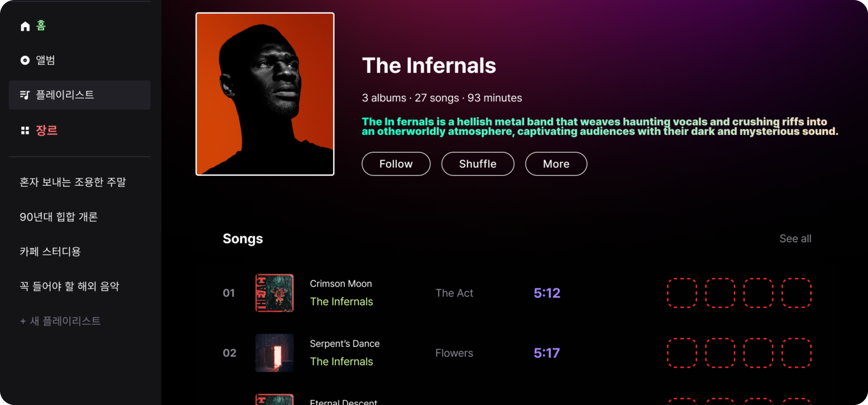Open the 혼자 보내는 조용한 주말 playlist
Image resolution: width=868 pixels, height=405 pixels.
point(73,182)
